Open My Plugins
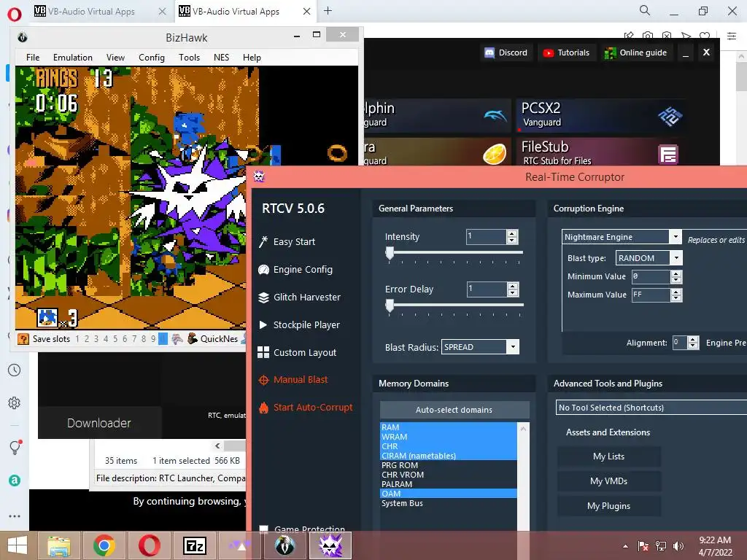 click(x=609, y=506)
